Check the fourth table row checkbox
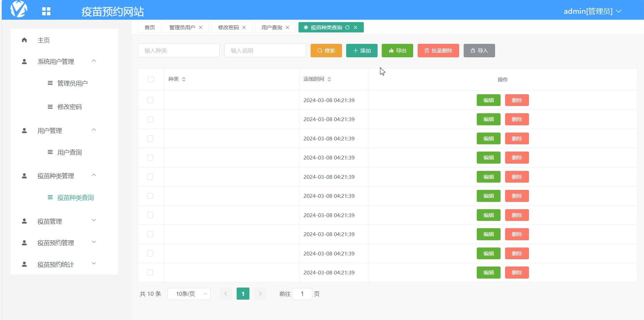 pos(150,157)
